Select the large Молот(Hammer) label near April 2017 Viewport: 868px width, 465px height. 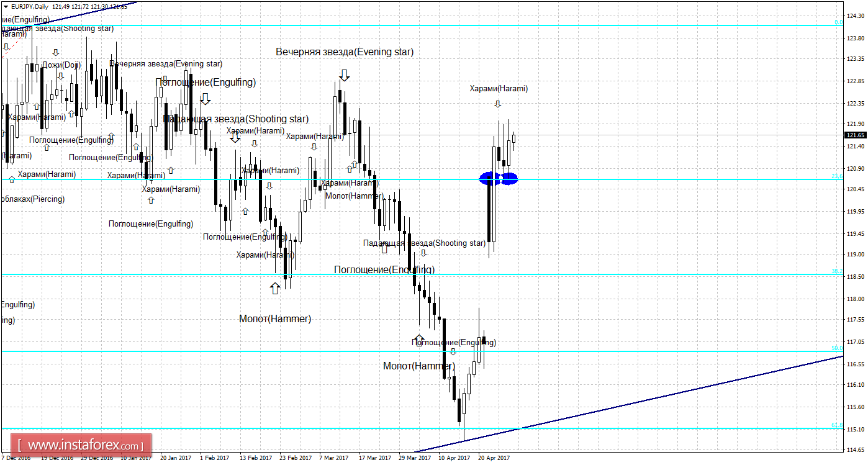(x=419, y=366)
